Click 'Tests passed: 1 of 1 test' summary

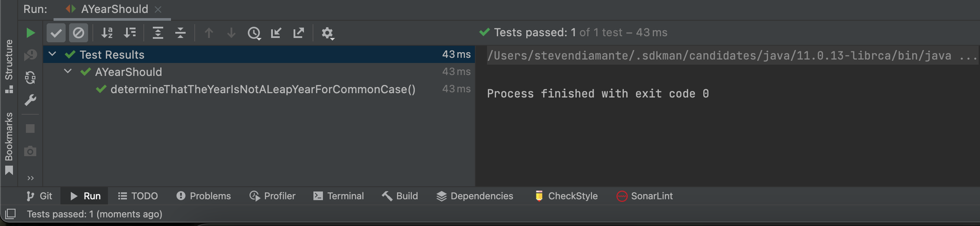coord(573,32)
